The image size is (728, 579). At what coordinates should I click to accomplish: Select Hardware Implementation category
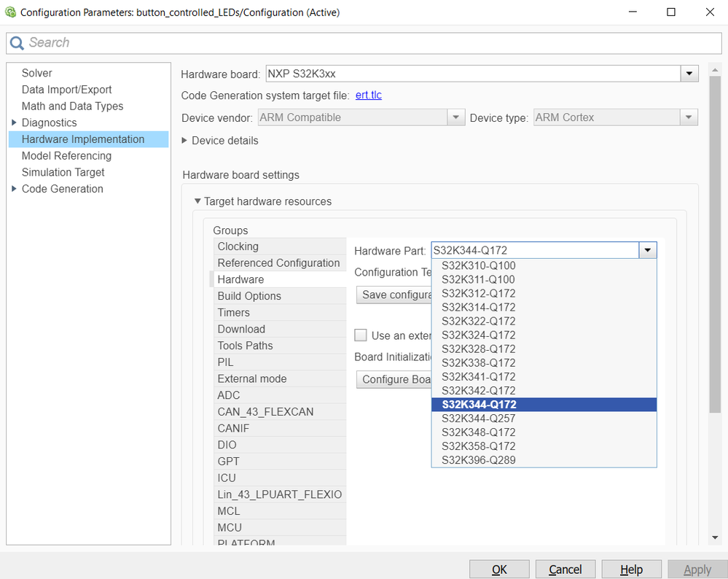(89, 139)
